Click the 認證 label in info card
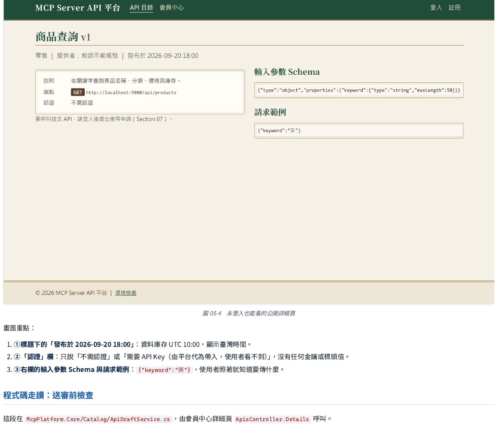 [49, 103]
